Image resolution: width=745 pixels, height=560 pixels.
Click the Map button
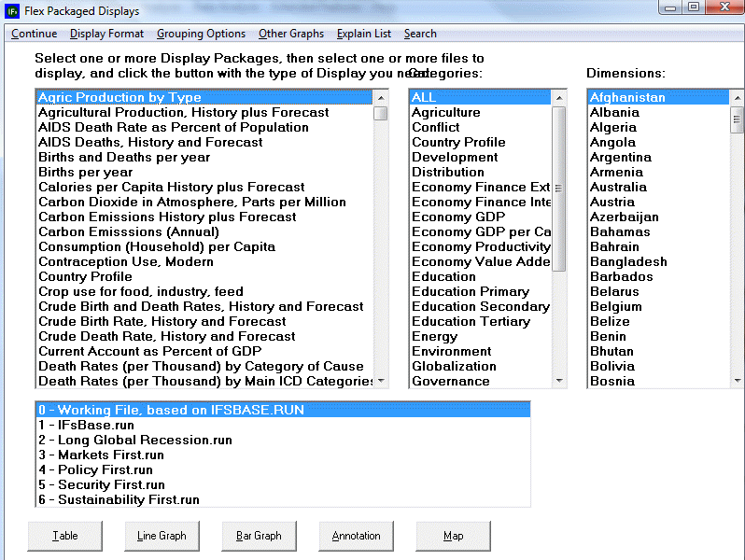point(453,536)
